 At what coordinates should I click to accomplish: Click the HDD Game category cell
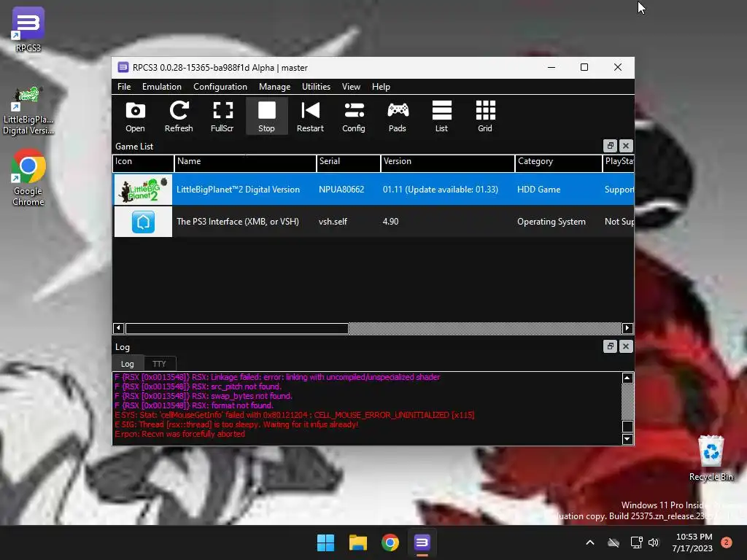point(538,190)
